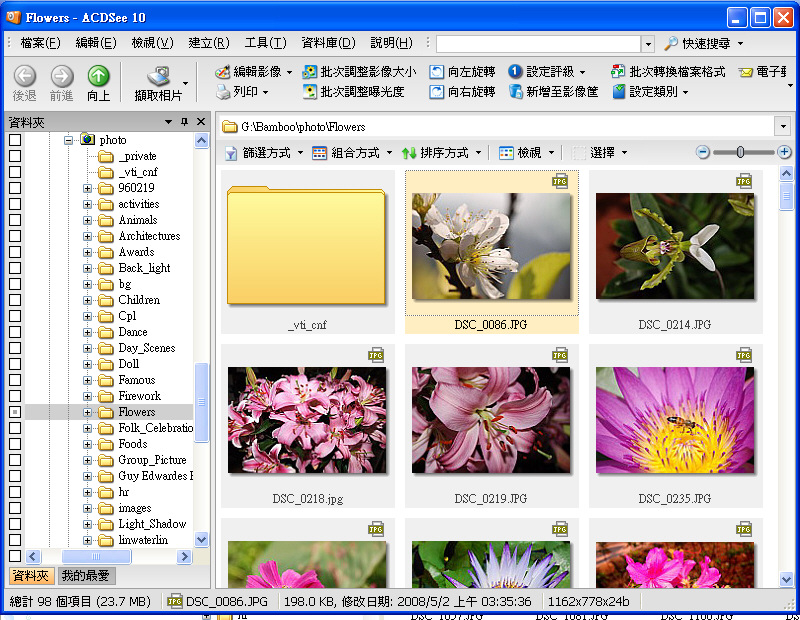Click the 快速搜尋 (Quick Search) button
This screenshot has height=620, width=800.
[x=704, y=44]
